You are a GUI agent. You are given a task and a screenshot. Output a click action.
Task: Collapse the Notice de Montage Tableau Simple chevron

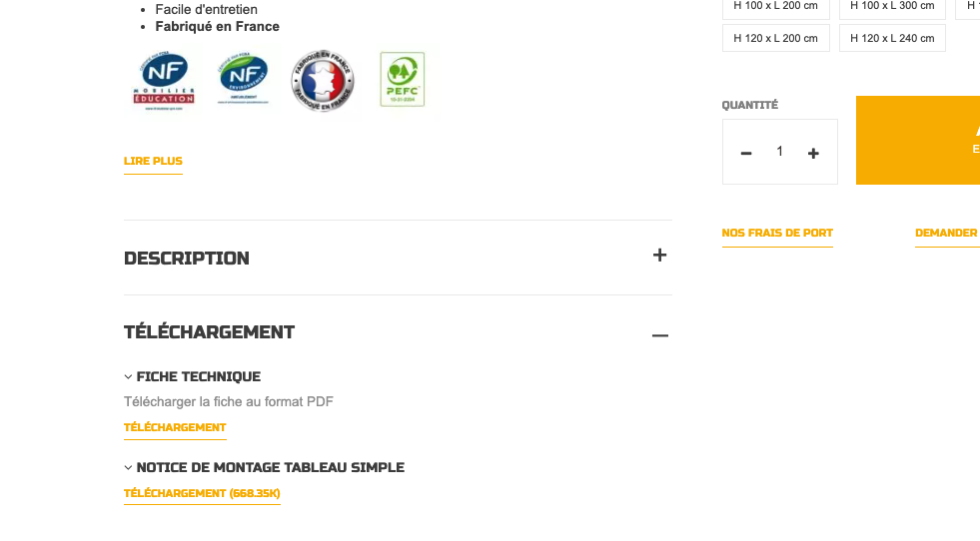[x=129, y=467]
